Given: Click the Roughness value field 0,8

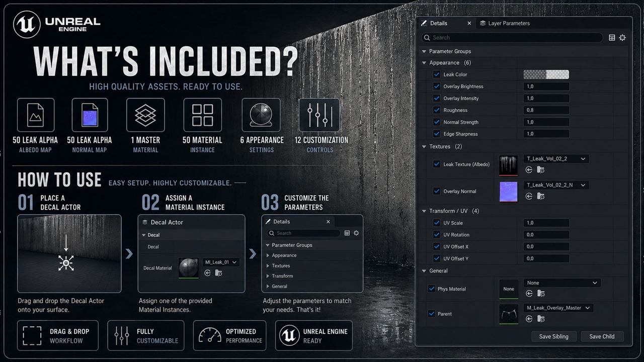Looking at the screenshot, I should click(546, 110).
